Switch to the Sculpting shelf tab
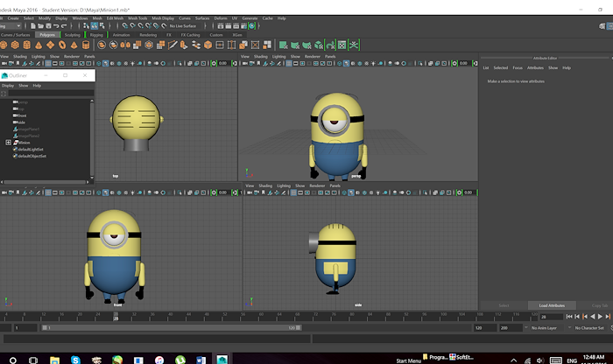 [73, 35]
